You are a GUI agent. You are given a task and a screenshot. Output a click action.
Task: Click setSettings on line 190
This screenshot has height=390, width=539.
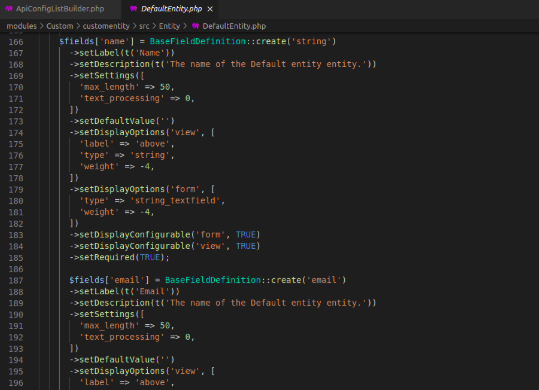click(x=107, y=314)
